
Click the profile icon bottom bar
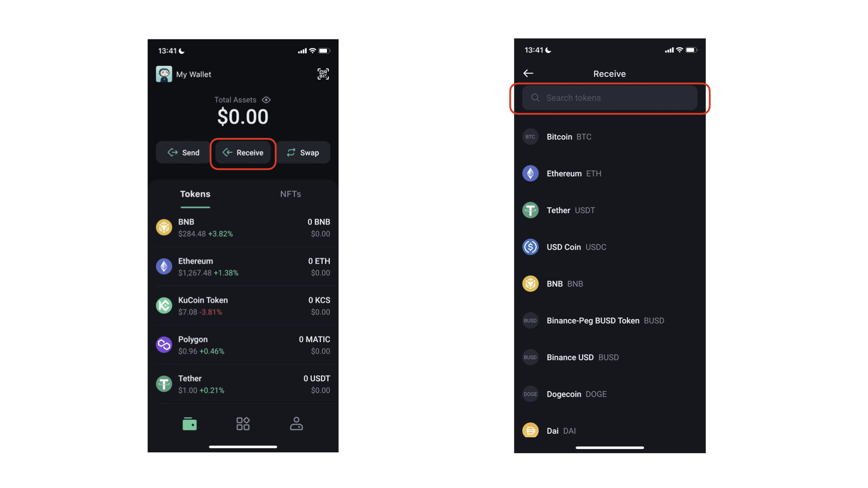pos(296,424)
